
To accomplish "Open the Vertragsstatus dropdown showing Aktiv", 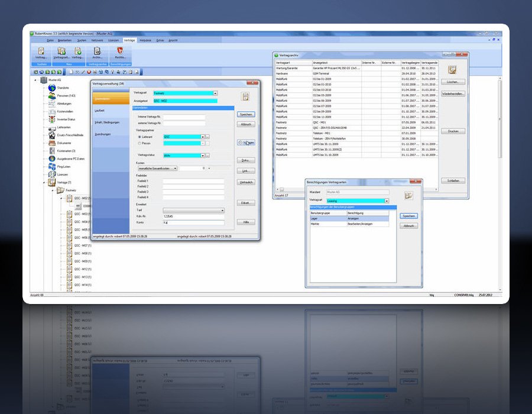I will coord(203,156).
